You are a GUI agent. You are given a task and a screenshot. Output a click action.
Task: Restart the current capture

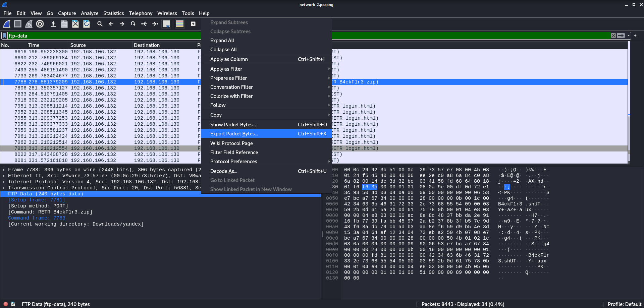click(x=29, y=24)
